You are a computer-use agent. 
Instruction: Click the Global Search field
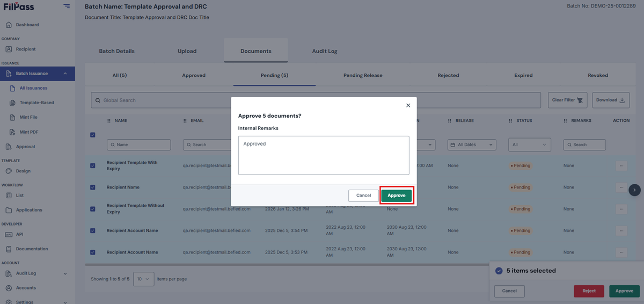coord(316,100)
